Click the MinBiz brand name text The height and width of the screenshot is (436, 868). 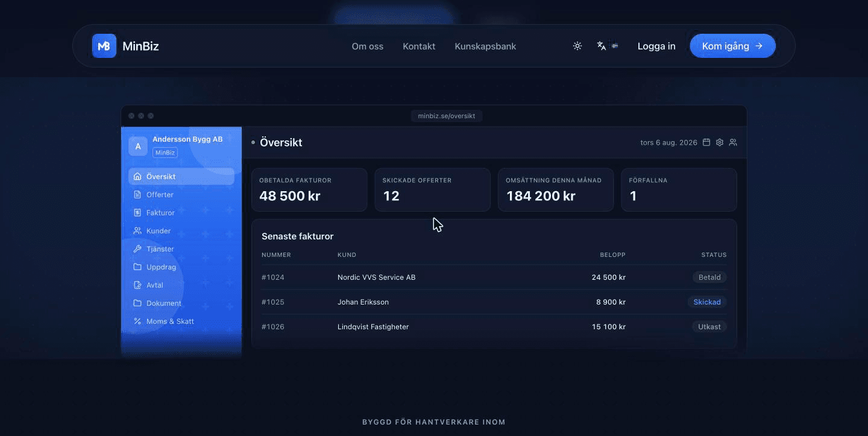(x=140, y=46)
